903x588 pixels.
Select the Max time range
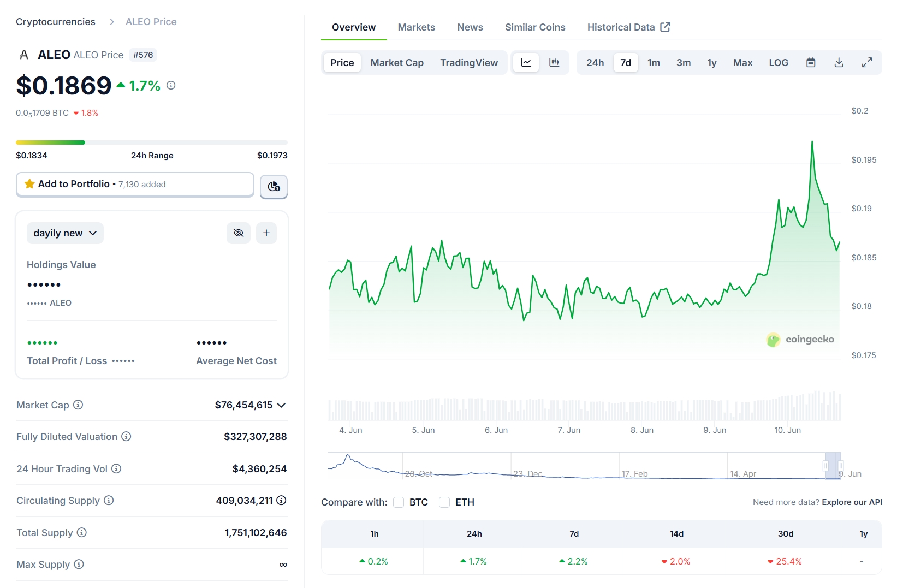[x=742, y=63]
